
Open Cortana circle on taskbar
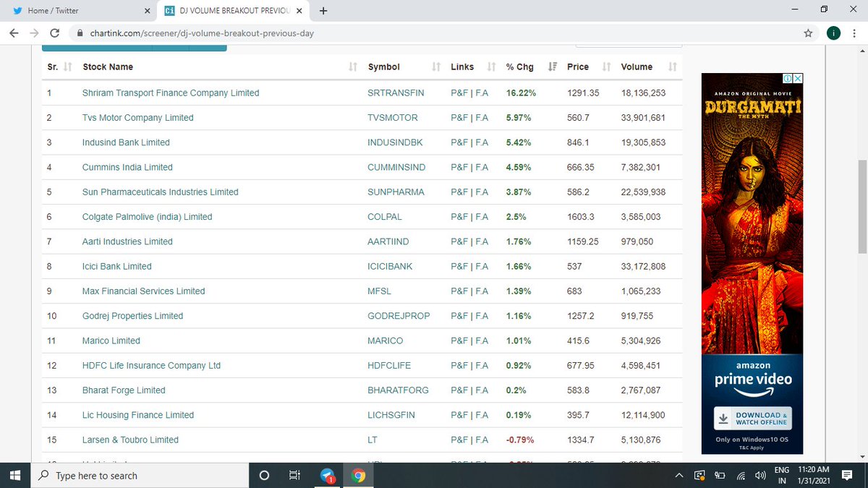click(x=264, y=475)
